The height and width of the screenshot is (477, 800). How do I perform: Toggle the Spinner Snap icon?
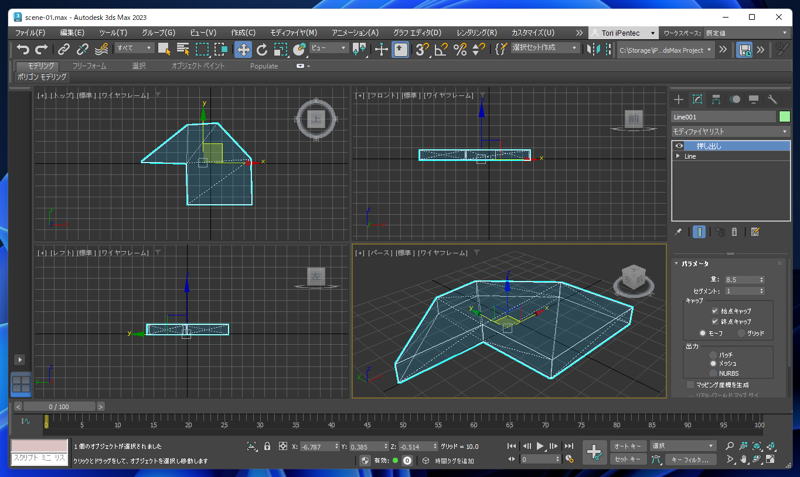pos(479,49)
